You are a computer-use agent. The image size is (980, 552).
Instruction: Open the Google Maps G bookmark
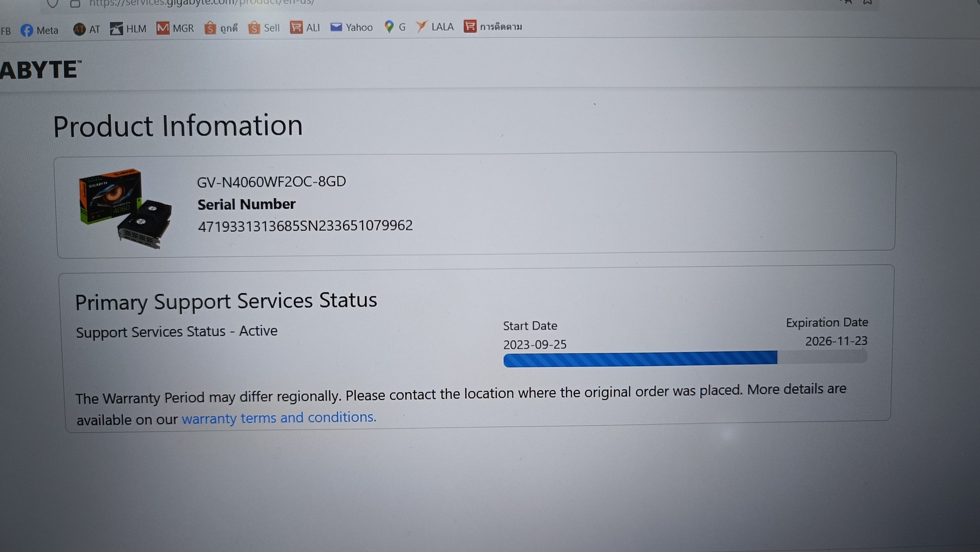tap(395, 27)
